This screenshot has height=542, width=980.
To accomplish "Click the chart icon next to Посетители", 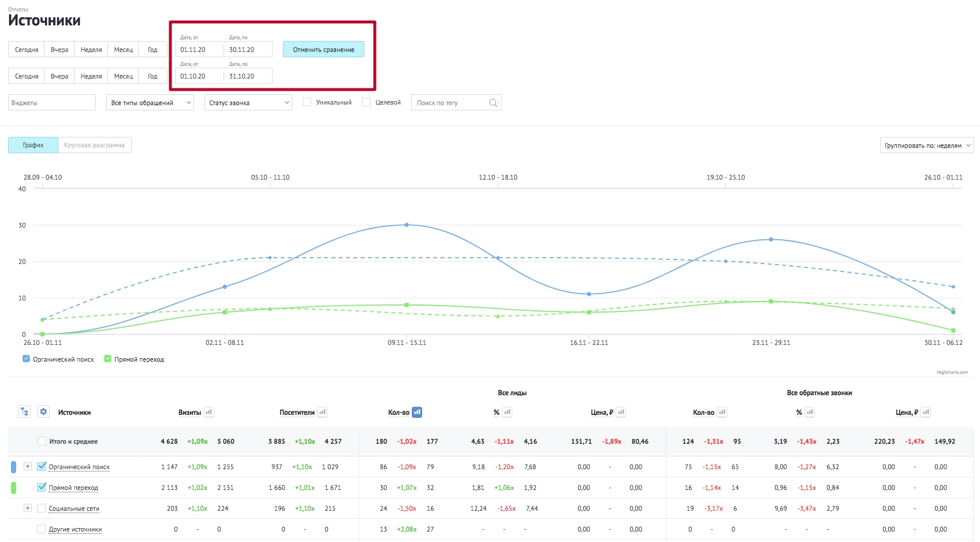I will pyautogui.click(x=322, y=412).
